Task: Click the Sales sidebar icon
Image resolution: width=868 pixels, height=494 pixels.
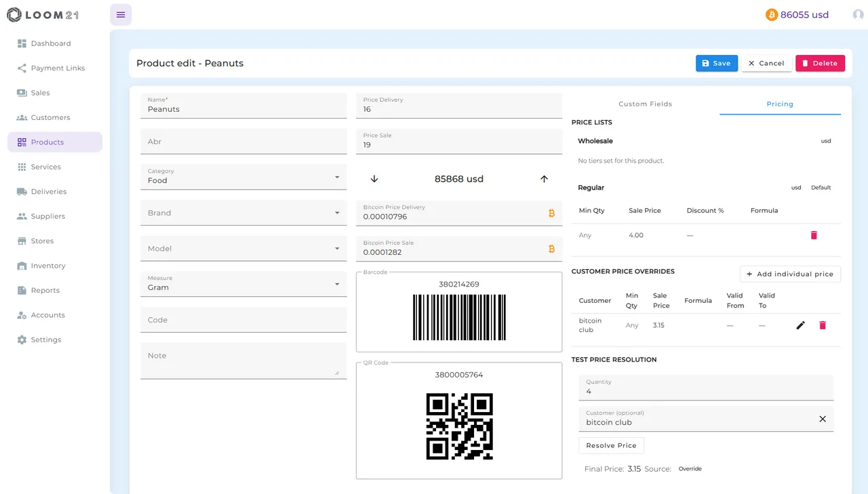Action: point(22,93)
